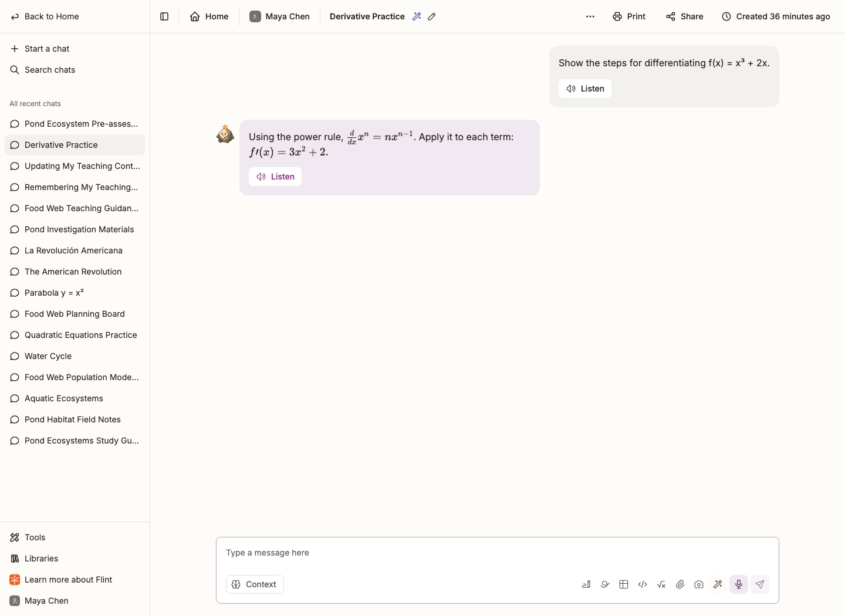Insert a table using the grid icon
The image size is (845, 616).
click(x=624, y=584)
